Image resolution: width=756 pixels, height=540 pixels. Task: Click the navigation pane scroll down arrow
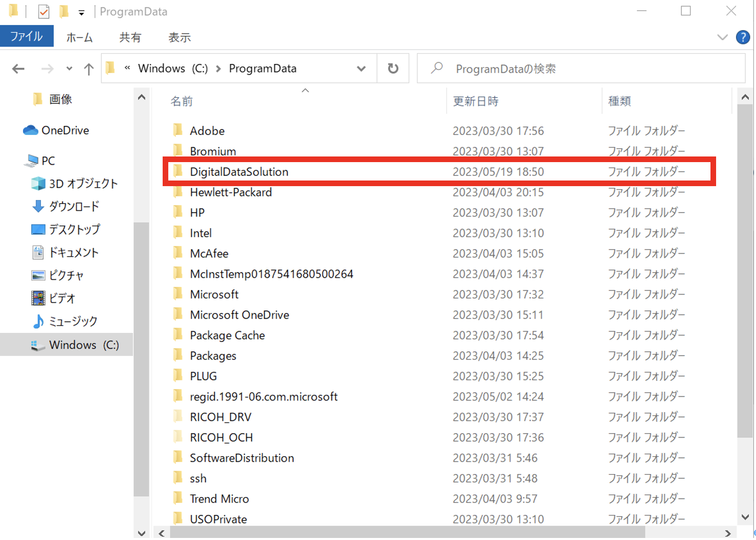[142, 533]
